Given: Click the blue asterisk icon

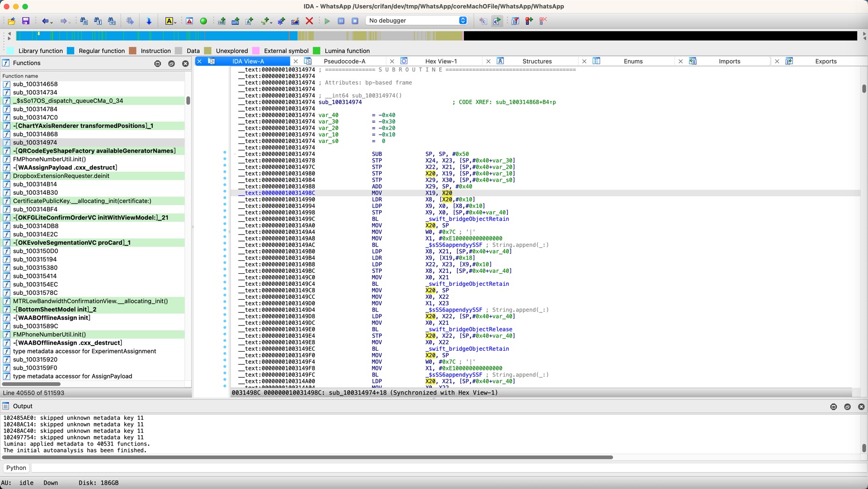Looking at the screenshot, I should 281,21.
